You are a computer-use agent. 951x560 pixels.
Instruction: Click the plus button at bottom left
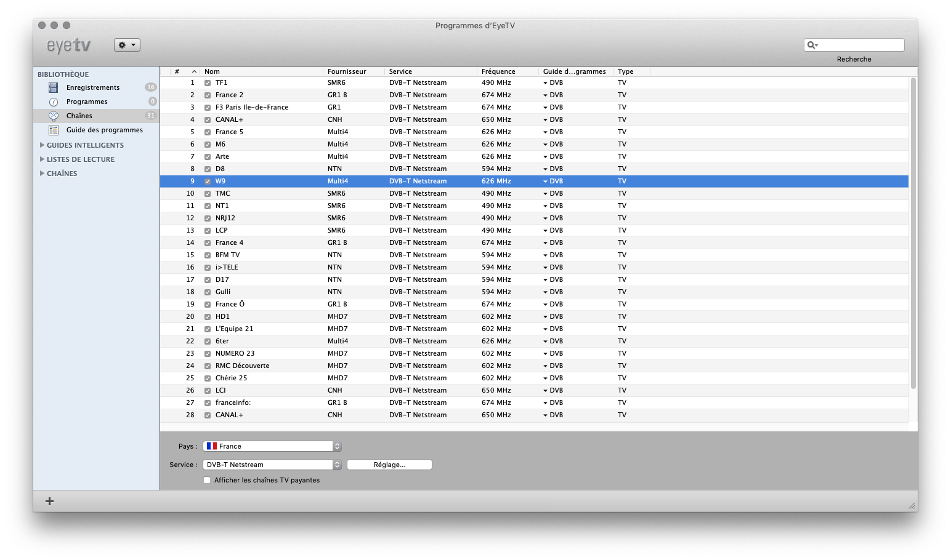[x=50, y=501]
